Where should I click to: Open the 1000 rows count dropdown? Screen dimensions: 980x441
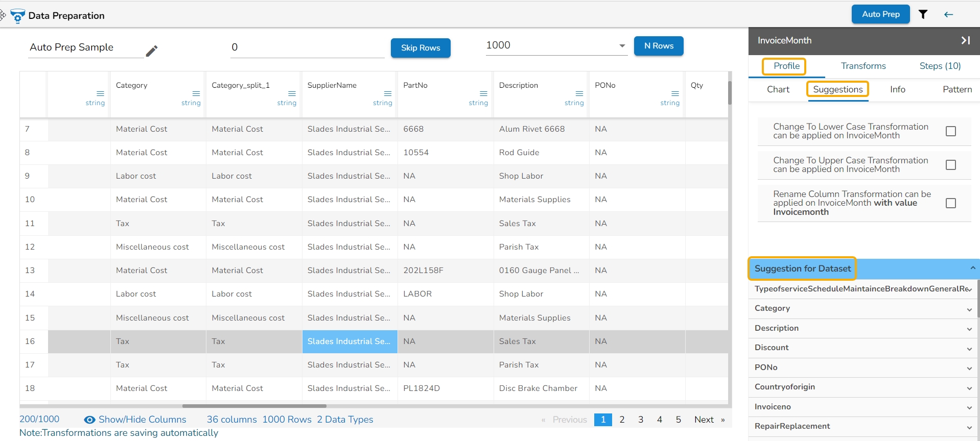(x=622, y=46)
